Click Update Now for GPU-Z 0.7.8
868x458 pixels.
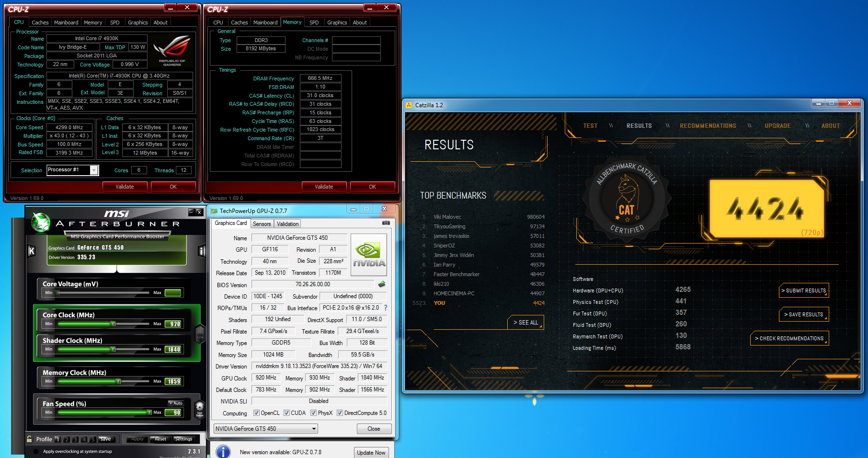(371, 453)
